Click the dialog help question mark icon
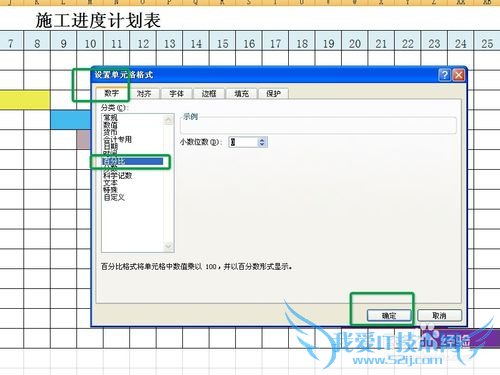The width and height of the screenshot is (500, 375). click(x=444, y=75)
